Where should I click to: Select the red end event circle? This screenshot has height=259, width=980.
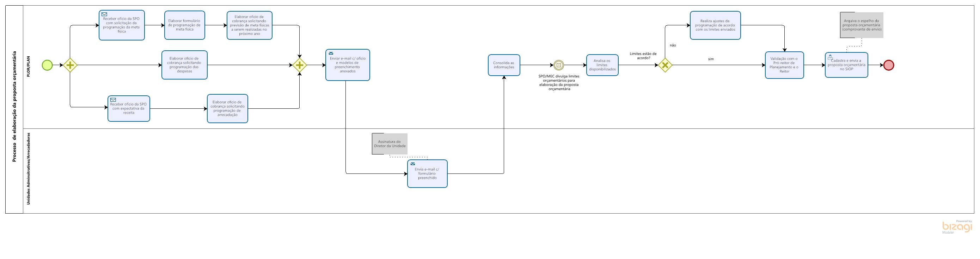click(x=889, y=65)
